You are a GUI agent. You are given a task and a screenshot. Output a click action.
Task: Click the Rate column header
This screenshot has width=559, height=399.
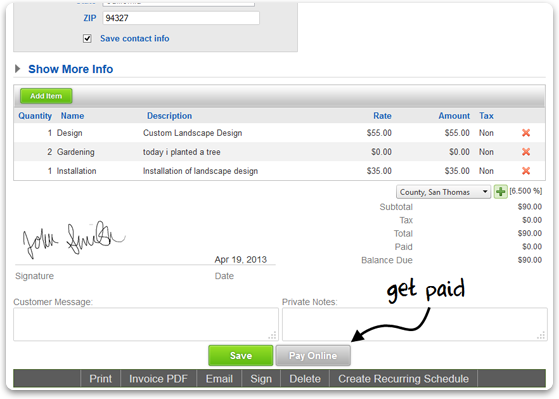[x=382, y=116]
